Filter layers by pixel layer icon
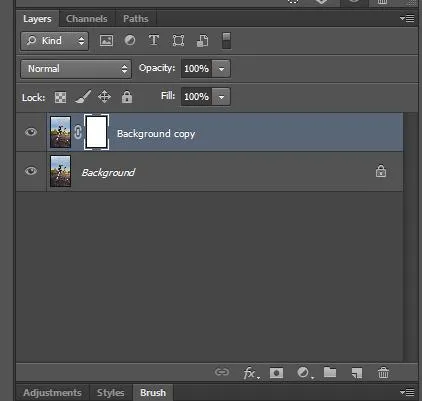The image size is (422, 401). pyautogui.click(x=106, y=41)
